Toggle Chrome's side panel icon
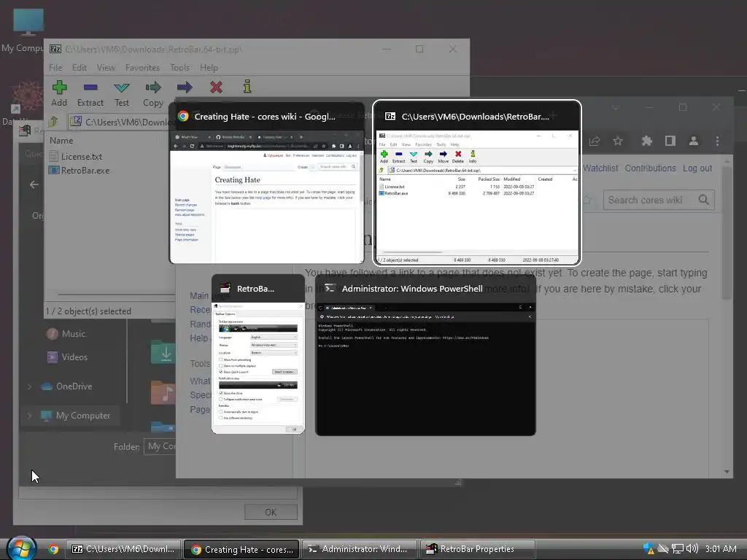This screenshot has height=560, width=747. [x=670, y=141]
